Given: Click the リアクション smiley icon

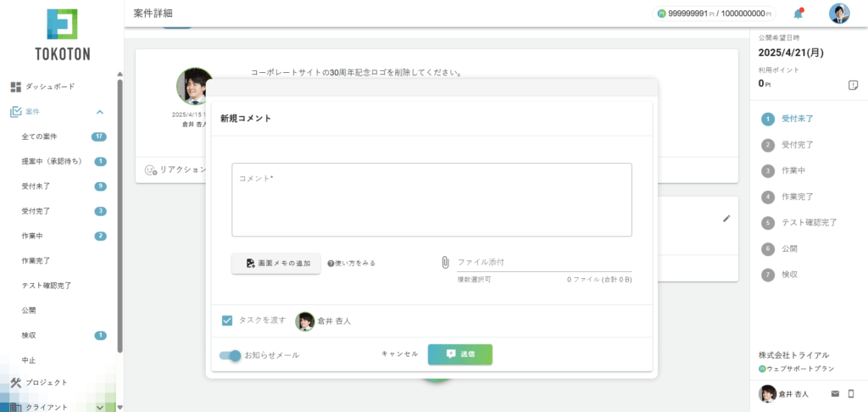Looking at the screenshot, I should coord(150,170).
